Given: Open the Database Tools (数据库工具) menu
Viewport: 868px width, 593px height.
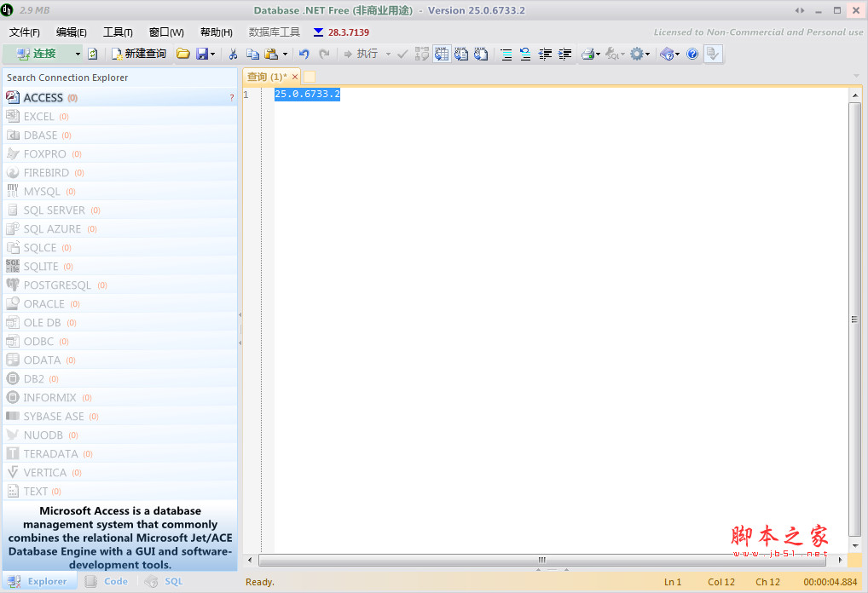Looking at the screenshot, I should pyautogui.click(x=274, y=32).
